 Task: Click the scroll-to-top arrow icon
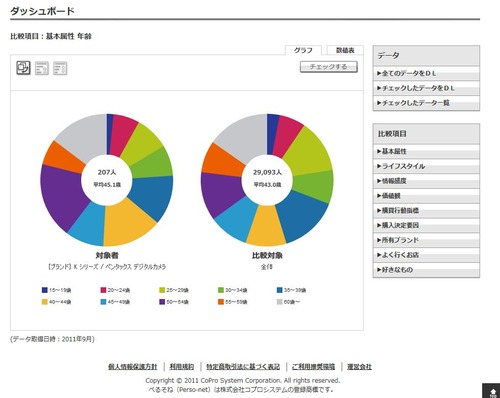494,392
